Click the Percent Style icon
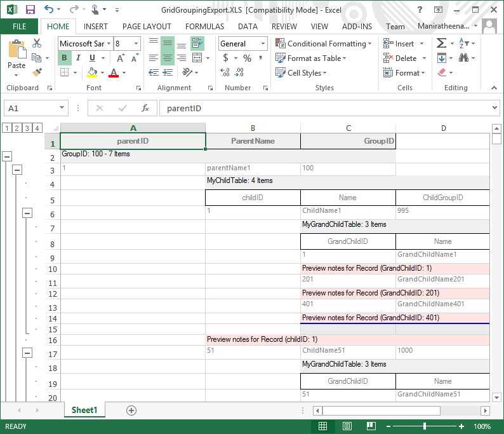This screenshot has height=434, width=504. pyautogui.click(x=247, y=58)
